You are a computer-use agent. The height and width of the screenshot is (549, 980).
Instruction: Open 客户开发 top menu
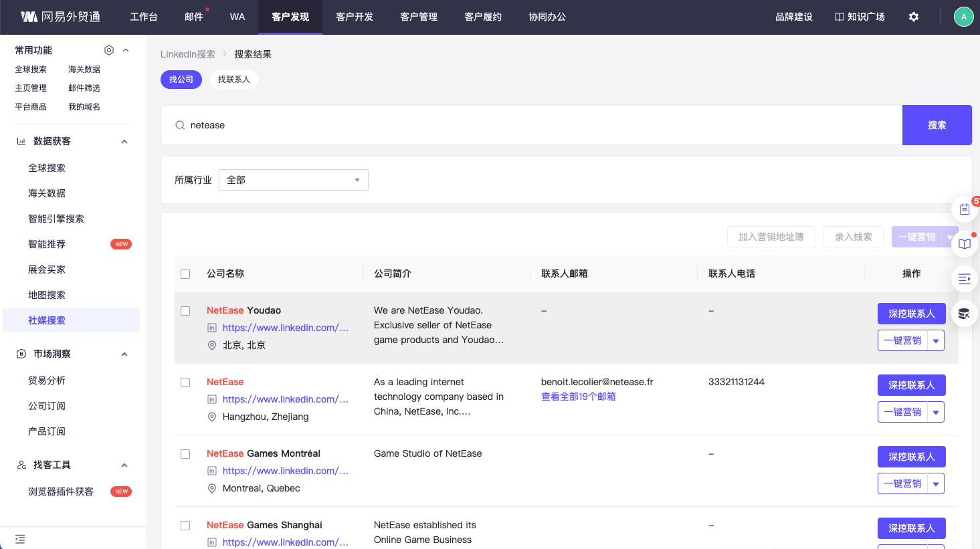pos(355,17)
